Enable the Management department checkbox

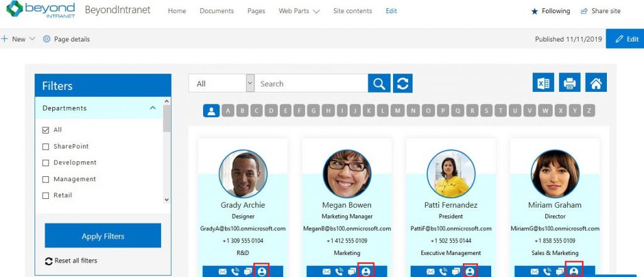[x=45, y=179]
